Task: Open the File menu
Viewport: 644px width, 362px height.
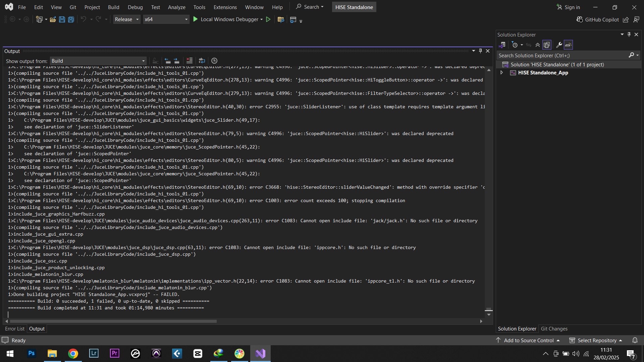Action: 22,7
